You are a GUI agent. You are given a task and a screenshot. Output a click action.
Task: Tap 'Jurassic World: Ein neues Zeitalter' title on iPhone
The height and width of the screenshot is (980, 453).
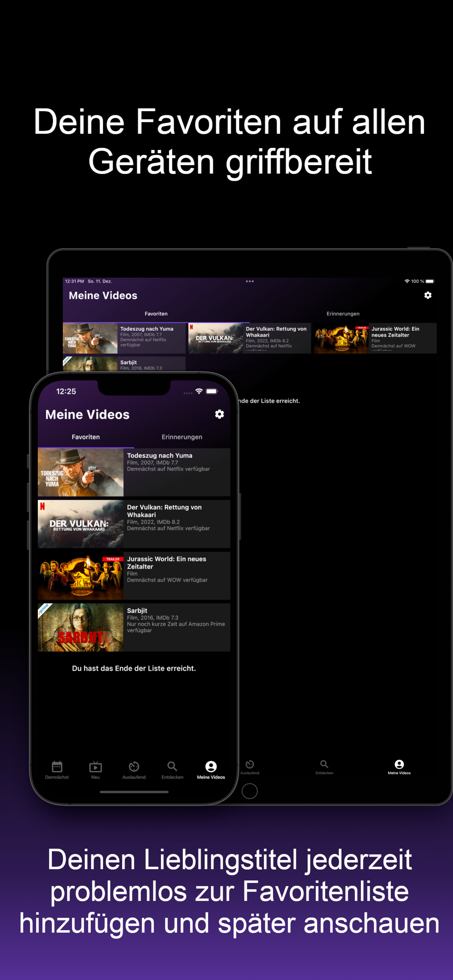coord(166,563)
